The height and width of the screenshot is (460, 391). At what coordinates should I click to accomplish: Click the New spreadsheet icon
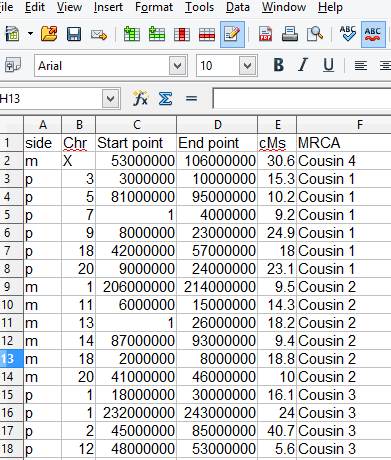[x=12, y=34]
